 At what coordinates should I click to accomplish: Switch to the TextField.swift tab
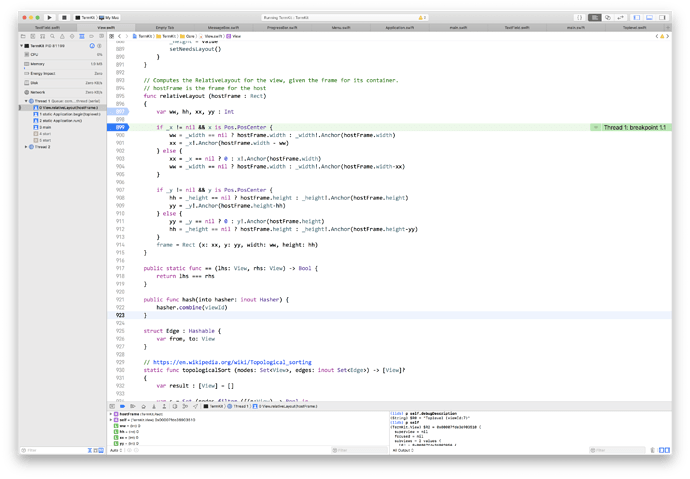(x=48, y=28)
